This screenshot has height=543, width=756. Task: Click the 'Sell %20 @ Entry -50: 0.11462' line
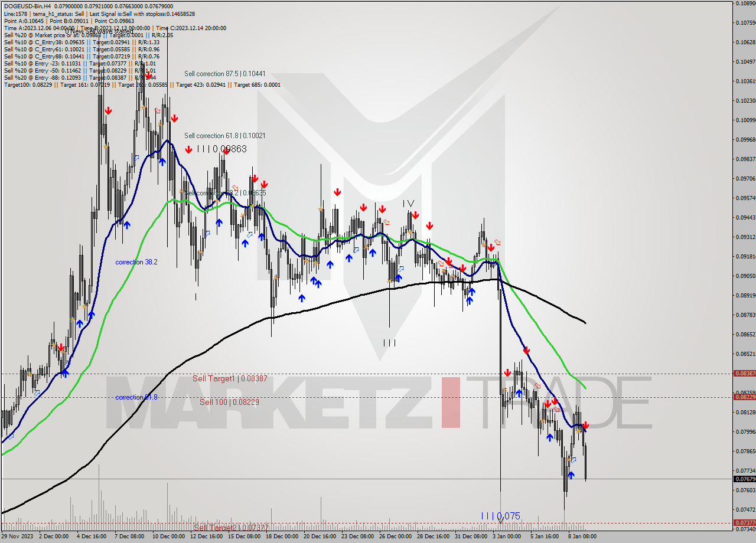[80, 70]
